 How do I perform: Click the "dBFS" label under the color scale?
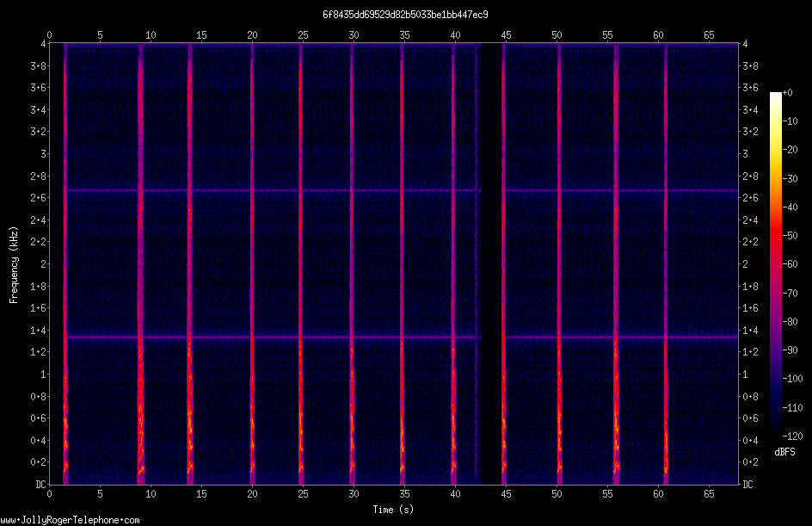784,452
